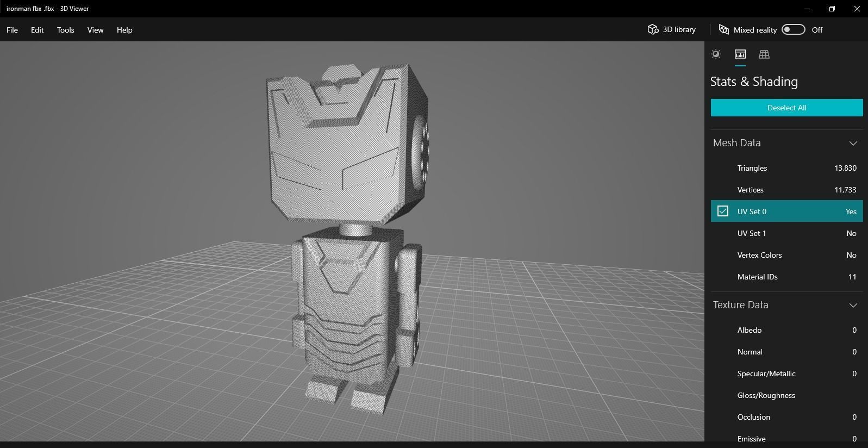The width and height of the screenshot is (868, 448).
Task: Click the Mesh Data section header
Action: pyautogui.click(x=786, y=143)
